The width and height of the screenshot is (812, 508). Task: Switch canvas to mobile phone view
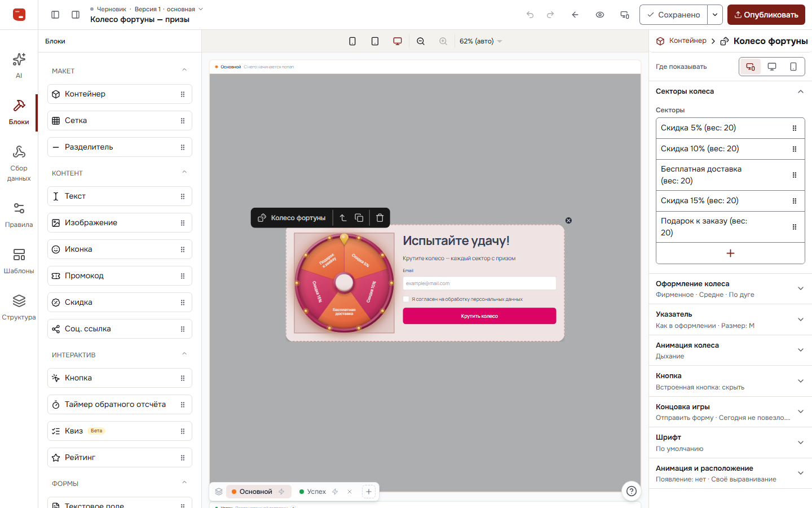click(x=352, y=41)
